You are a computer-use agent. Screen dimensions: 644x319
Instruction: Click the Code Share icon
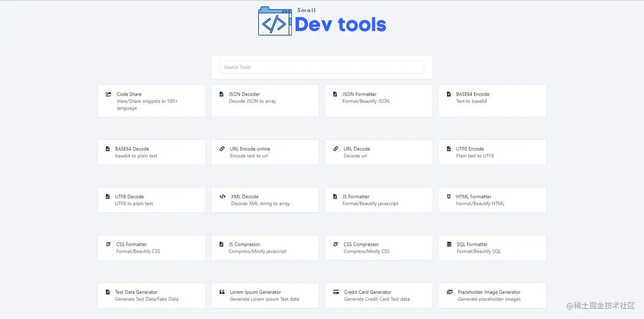pos(109,94)
